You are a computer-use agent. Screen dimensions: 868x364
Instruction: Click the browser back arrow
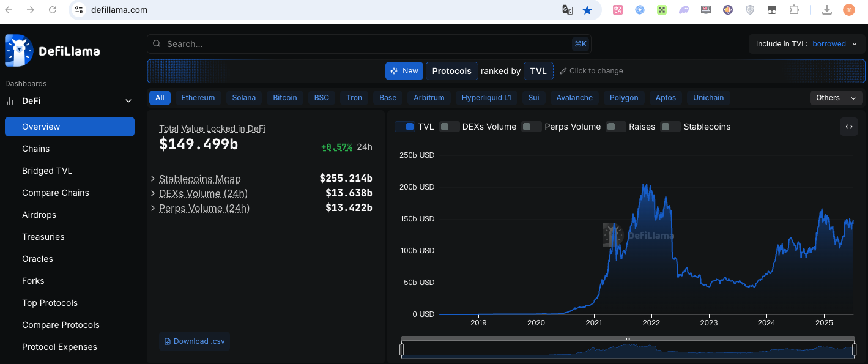(x=9, y=10)
